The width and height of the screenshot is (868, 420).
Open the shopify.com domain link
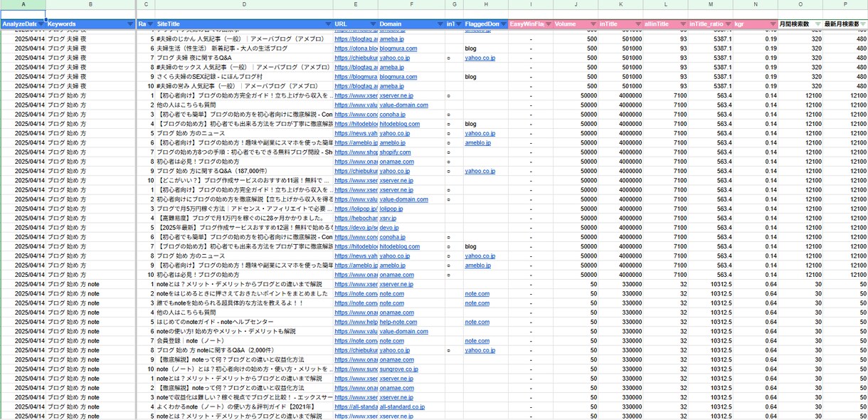(396, 152)
